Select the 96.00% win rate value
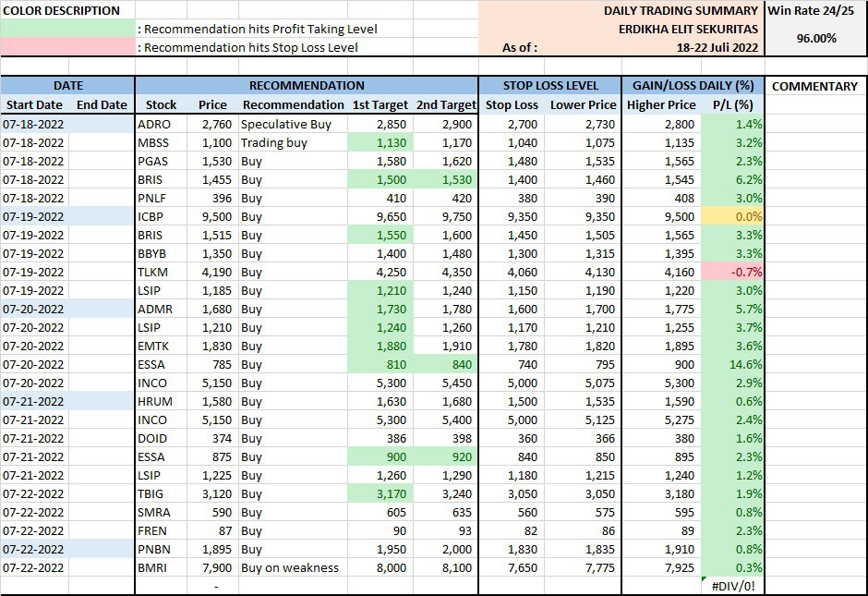The image size is (868, 596). coord(815,39)
